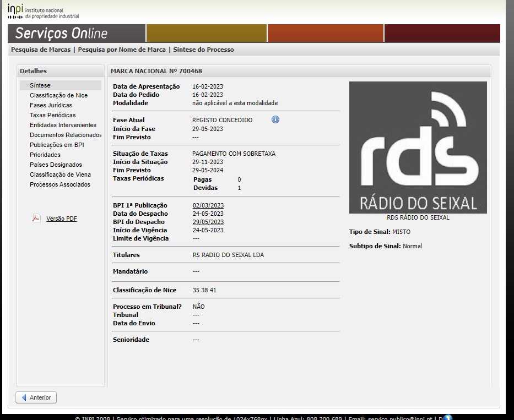
Task: Click the Nice classes value 35 38 41
Action: coord(204,290)
